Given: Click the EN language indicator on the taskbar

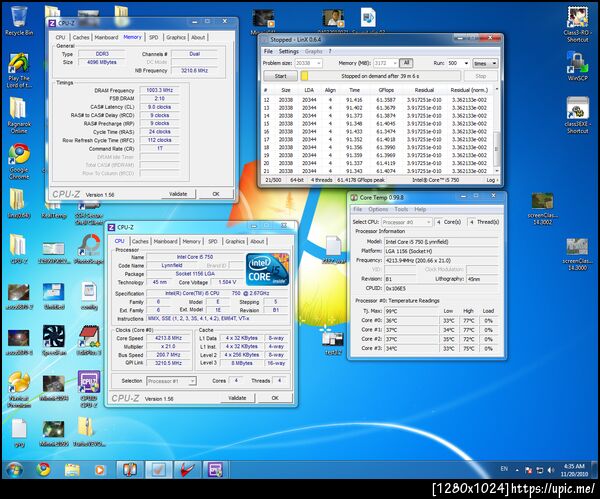Looking at the screenshot, I should [x=504, y=469].
